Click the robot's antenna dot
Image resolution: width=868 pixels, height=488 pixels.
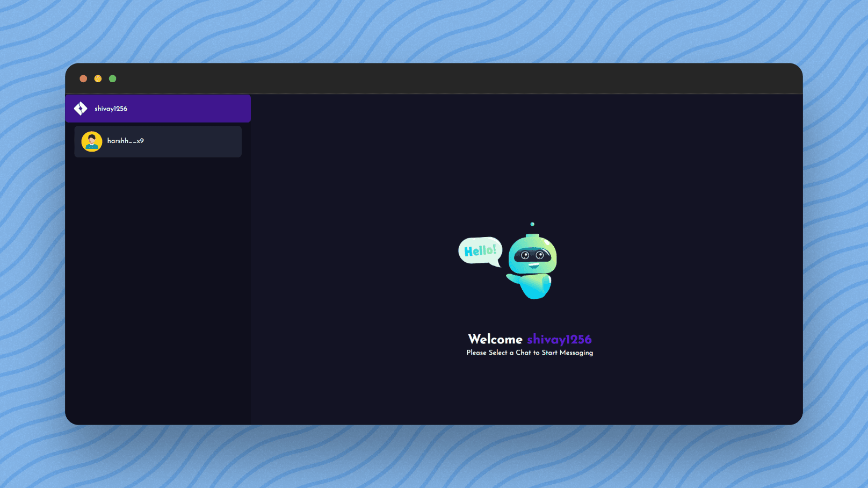tap(532, 224)
